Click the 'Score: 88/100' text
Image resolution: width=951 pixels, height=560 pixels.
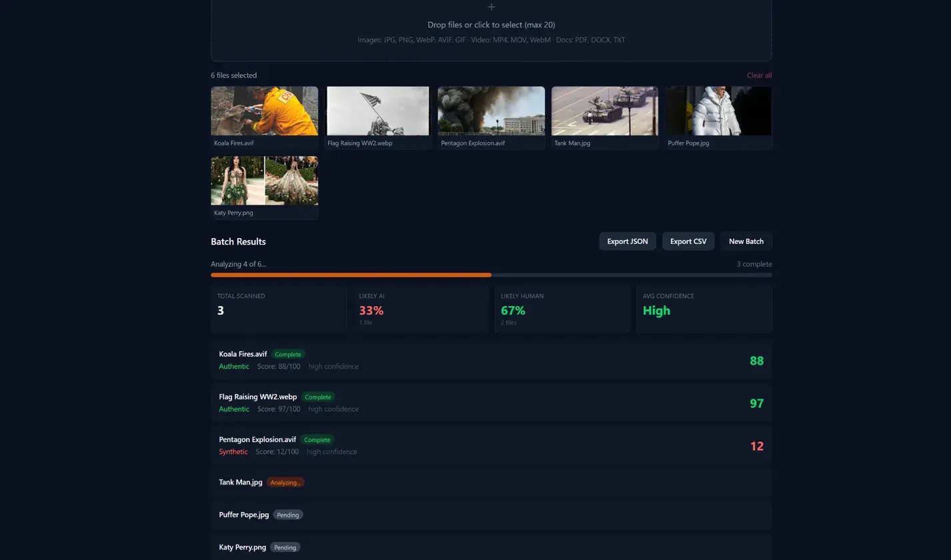tap(279, 367)
